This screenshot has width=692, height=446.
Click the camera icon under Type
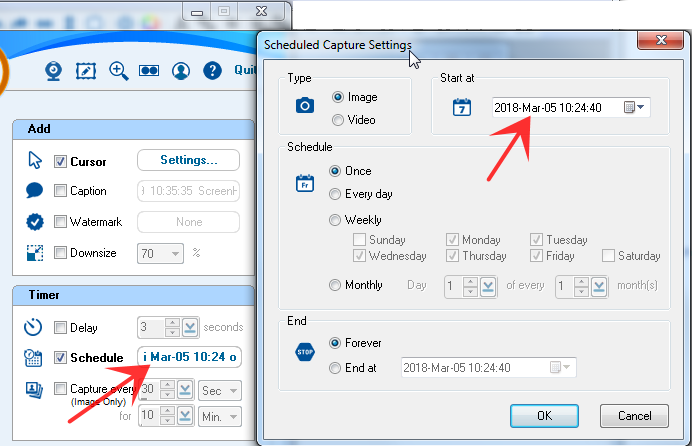pos(305,105)
